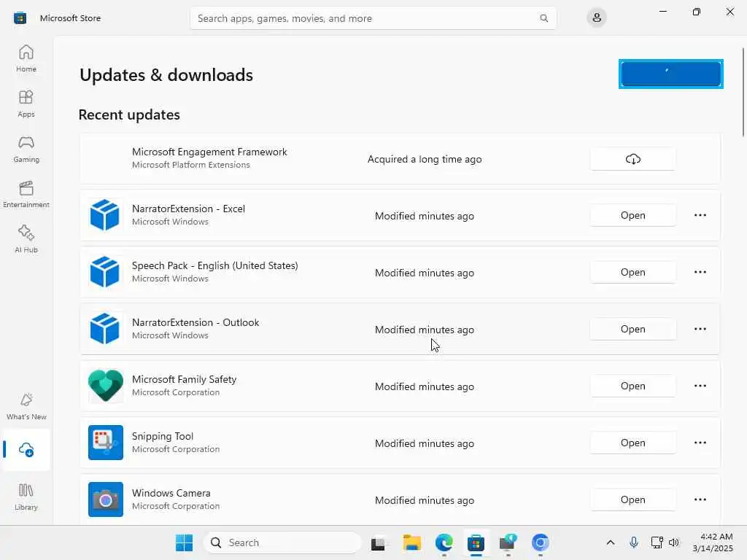
Task: Open the Home section in sidebar
Action: 26,58
